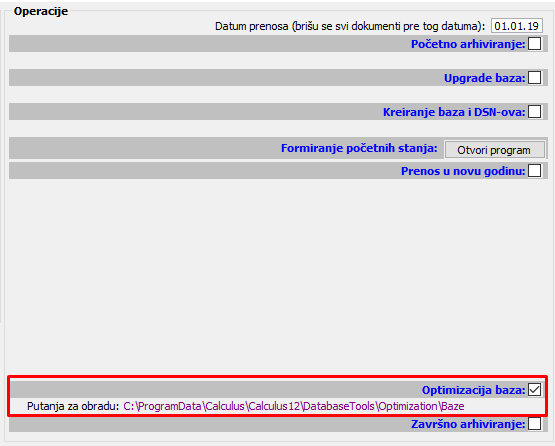This screenshot has height=446, width=555.
Task: Click the Početno arhiviranje label
Action: coord(468,44)
